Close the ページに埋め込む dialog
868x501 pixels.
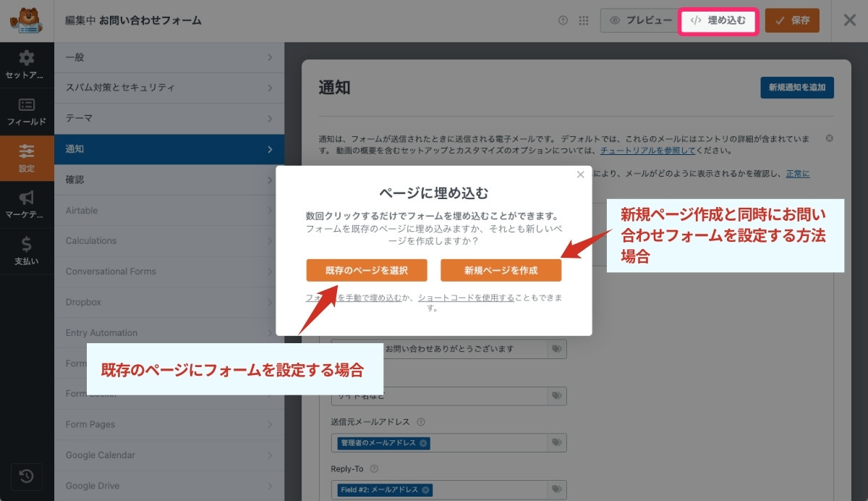point(580,174)
